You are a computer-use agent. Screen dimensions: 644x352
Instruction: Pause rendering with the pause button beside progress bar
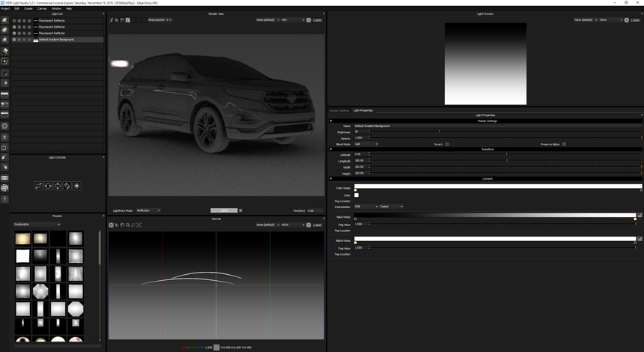click(240, 210)
